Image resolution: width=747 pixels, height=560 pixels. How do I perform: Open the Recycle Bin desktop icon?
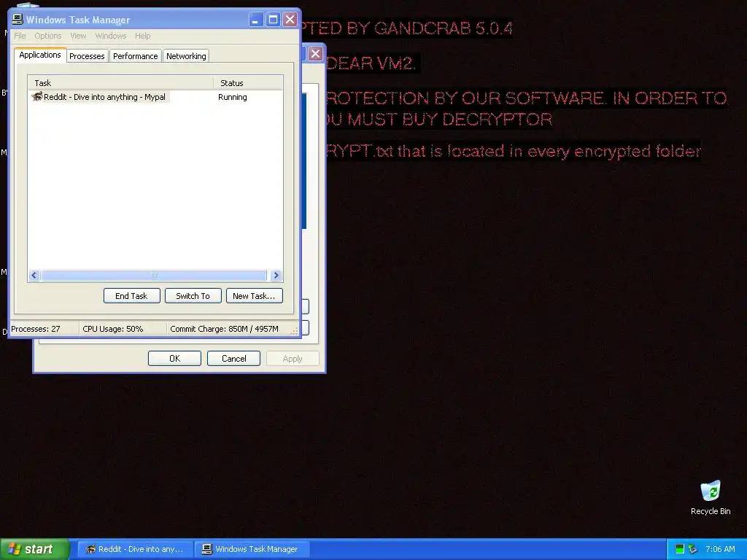point(711,497)
